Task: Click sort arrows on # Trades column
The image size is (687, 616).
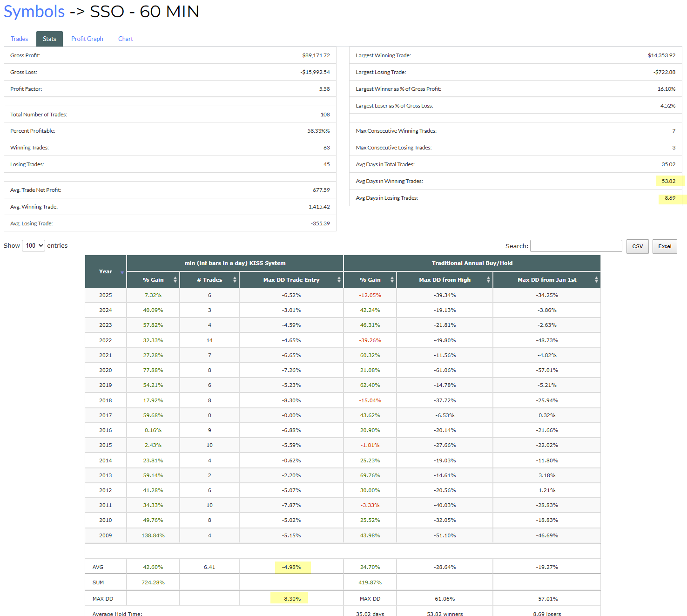Action: (235, 280)
